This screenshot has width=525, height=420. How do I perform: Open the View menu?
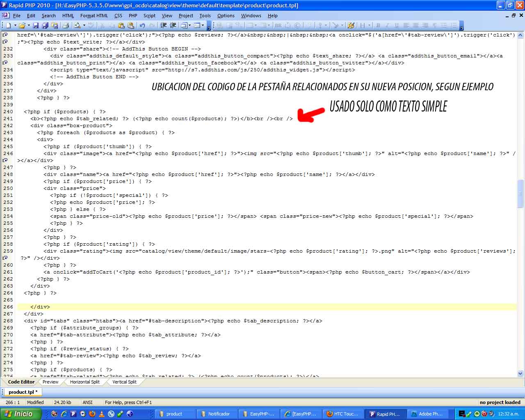coord(167,16)
